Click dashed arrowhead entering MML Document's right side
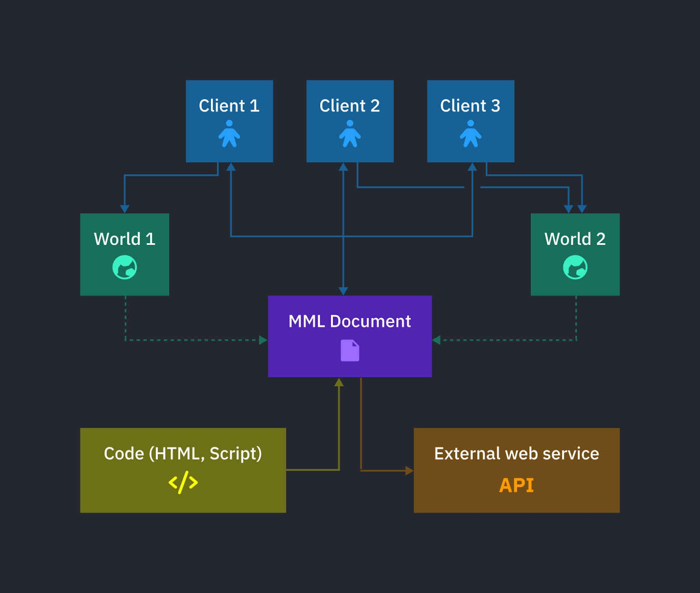Viewport: 700px width, 593px height. coord(437,340)
